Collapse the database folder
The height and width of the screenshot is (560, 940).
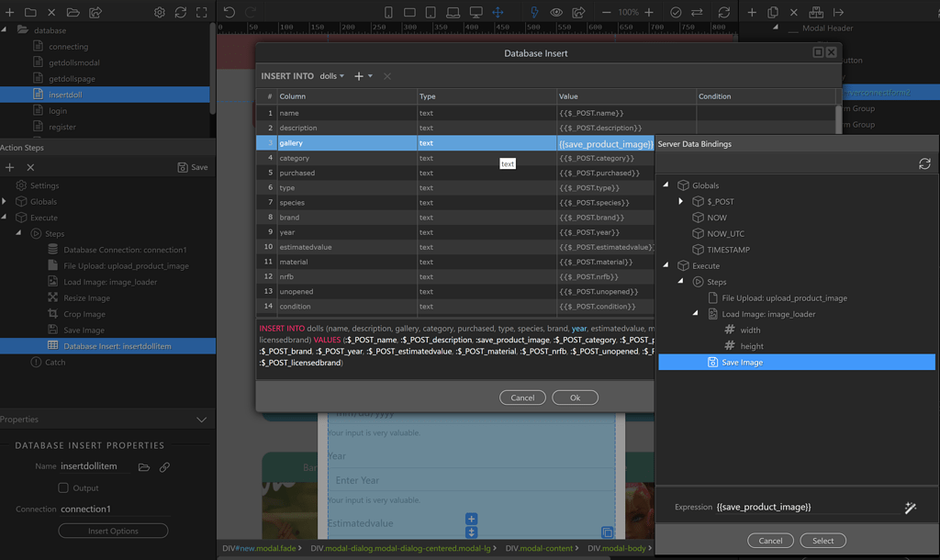(6, 30)
